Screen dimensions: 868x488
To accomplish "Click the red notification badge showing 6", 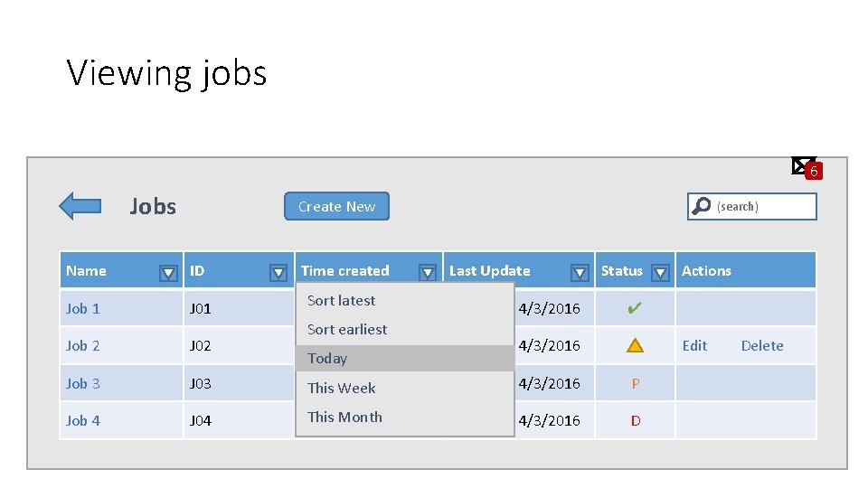I will coord(814,172).
